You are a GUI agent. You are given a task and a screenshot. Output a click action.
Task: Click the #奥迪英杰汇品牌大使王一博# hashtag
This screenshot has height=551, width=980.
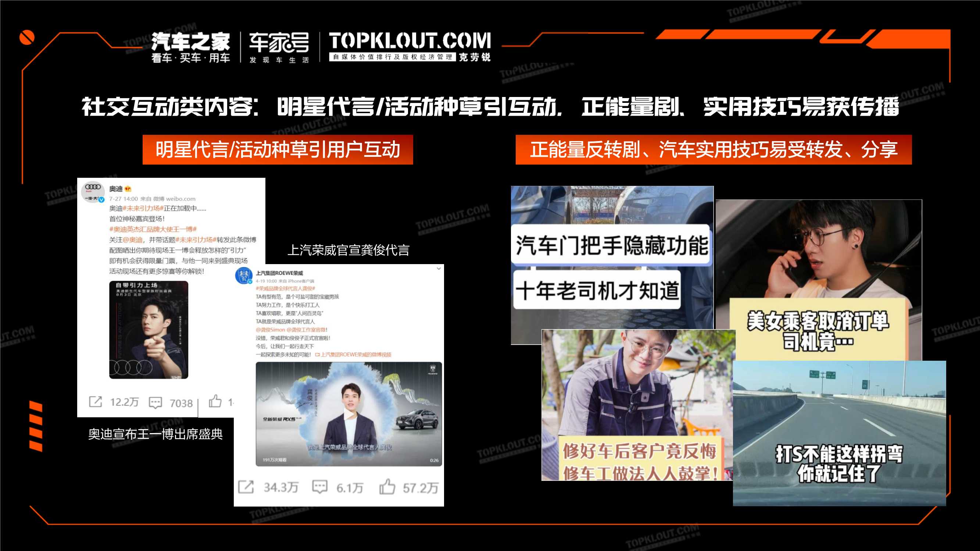pos(153,229)
